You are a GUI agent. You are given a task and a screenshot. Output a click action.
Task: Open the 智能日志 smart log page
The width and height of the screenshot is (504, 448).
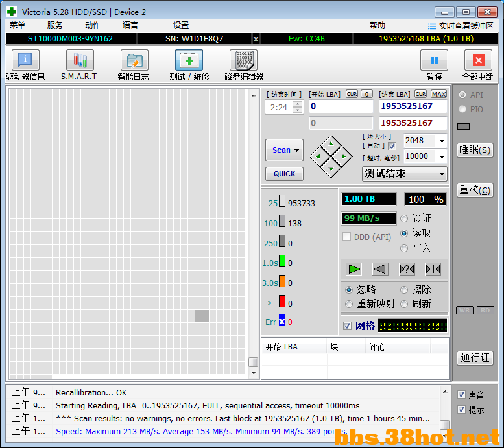(x=134, y=60)
